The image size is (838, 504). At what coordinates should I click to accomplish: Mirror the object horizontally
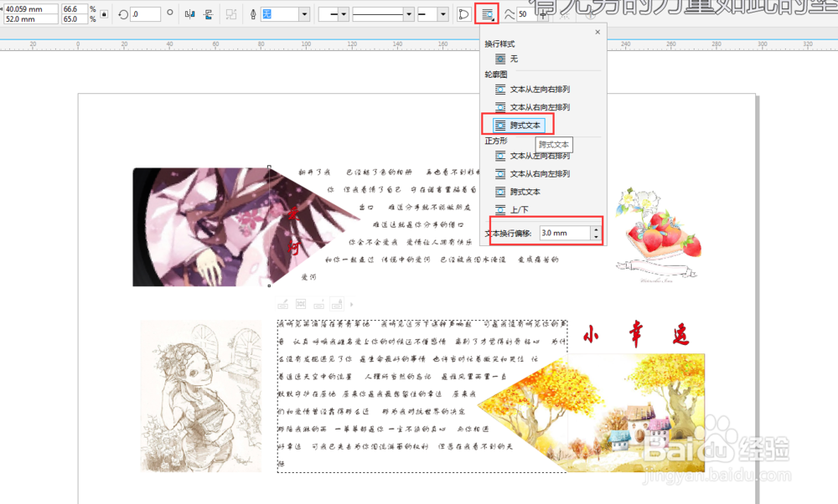coord(189,14)
